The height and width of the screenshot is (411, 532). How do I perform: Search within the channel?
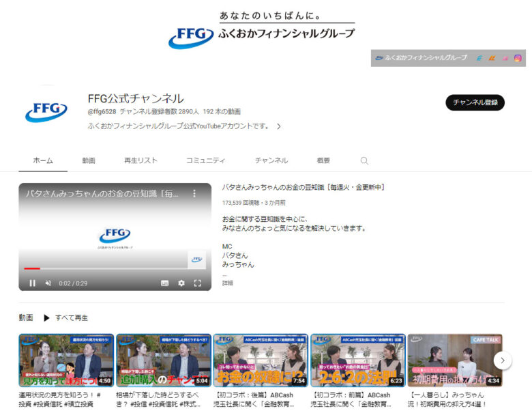coord(364,160)
